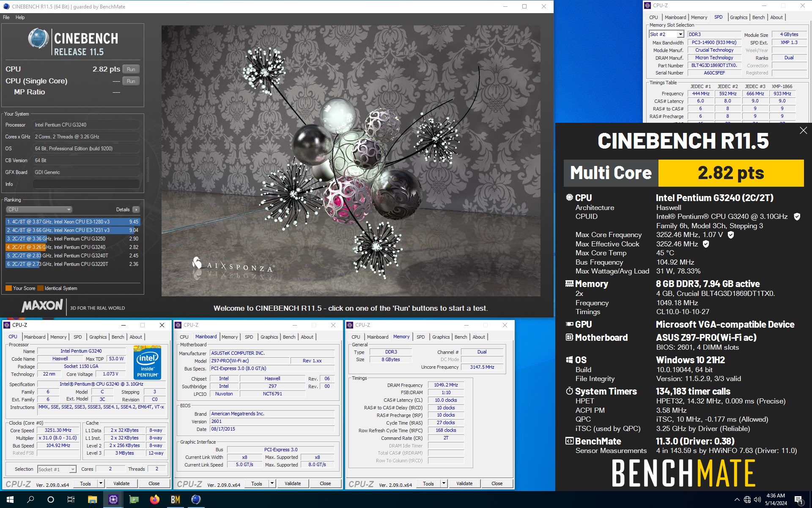Screen dimensions: 812x508
Task: Open Socket #1 Selection dropdown
Action: 57,469
